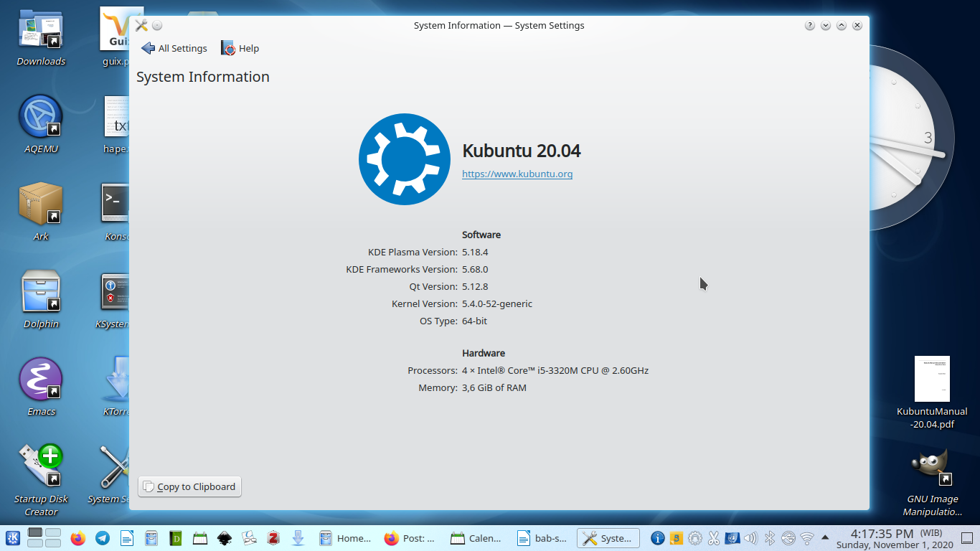Go back to All Settings
980x551 pixels.
pyautogui.click(x=174, y=48)
